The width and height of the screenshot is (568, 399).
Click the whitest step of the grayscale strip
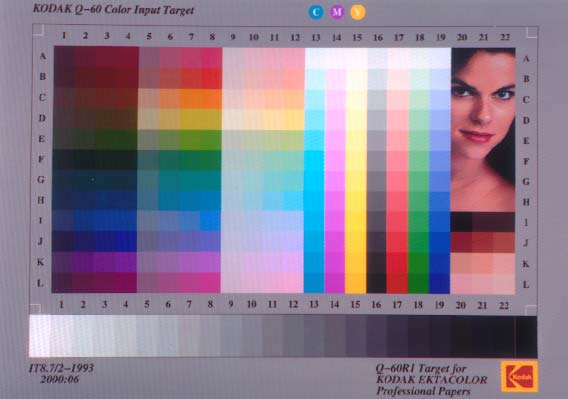pyautogui.click(x=40, y=336)
